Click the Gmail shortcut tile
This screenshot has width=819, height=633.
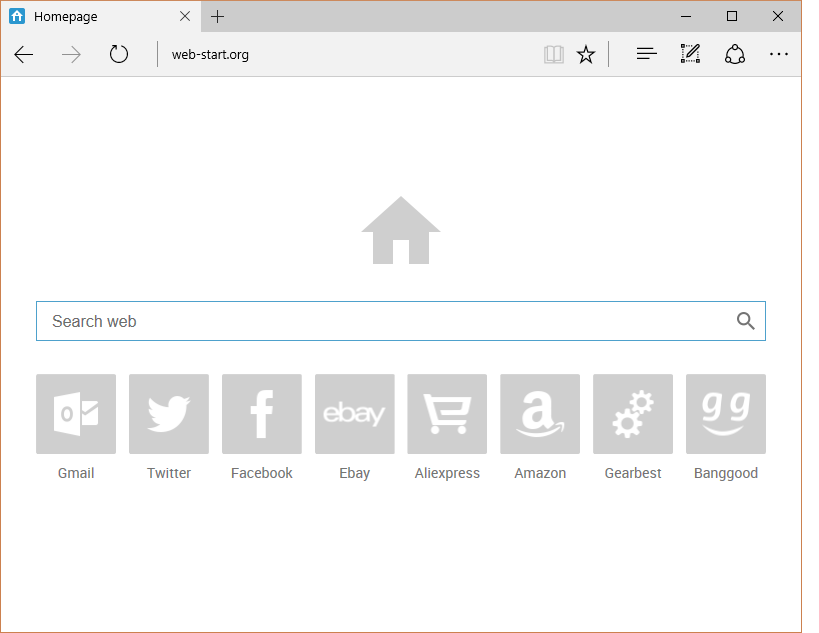[76, 414]
